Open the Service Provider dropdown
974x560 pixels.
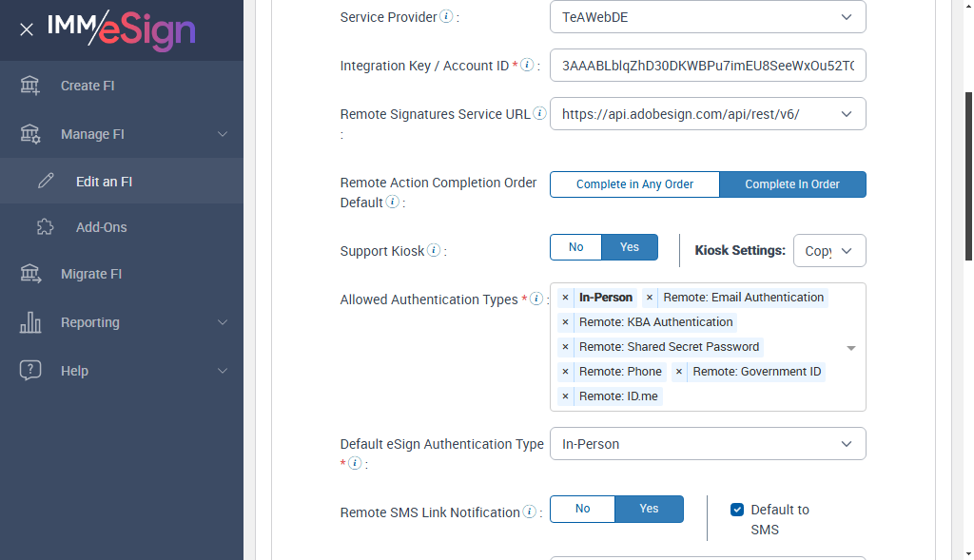point(708,17)
